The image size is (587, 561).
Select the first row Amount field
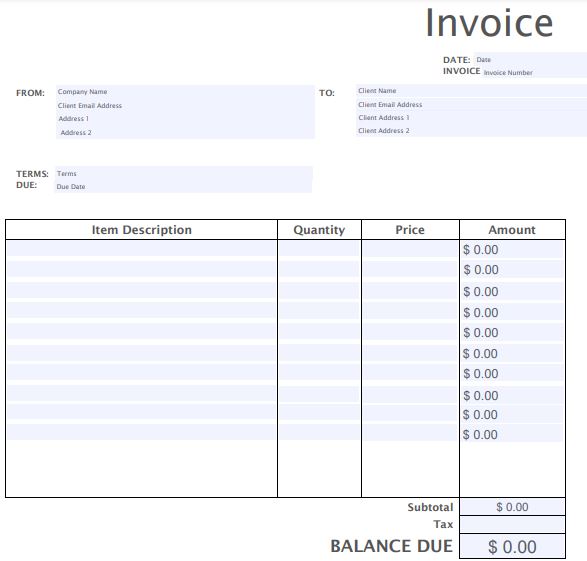click(x=512, y=250)
